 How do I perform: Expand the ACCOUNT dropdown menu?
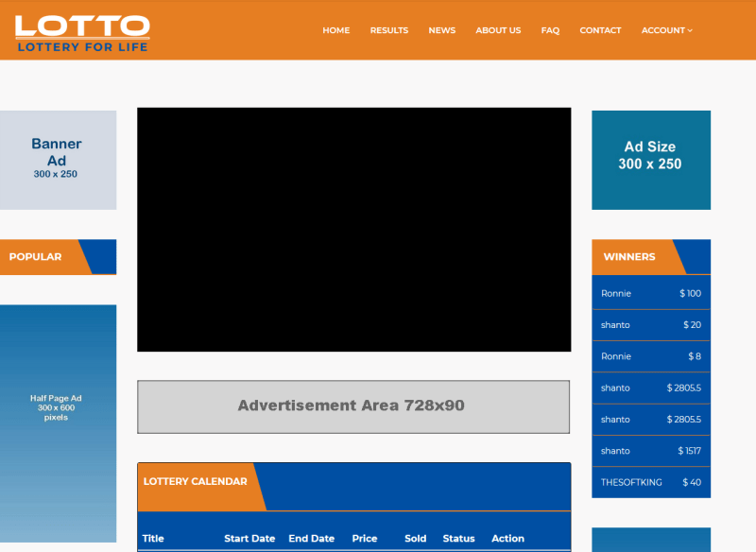point(666,30)
